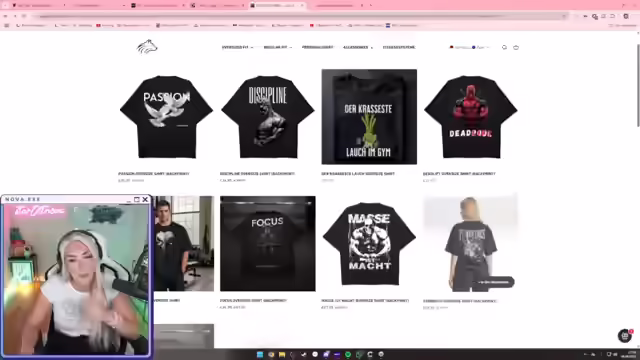
Task: Open the Der Krasseste Lauch im Gym image
Action: [x=369, y=117]
